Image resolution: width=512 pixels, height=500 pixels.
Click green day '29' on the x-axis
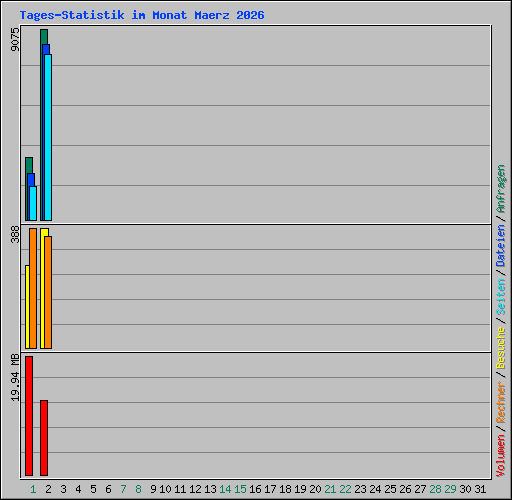point(450,489)
